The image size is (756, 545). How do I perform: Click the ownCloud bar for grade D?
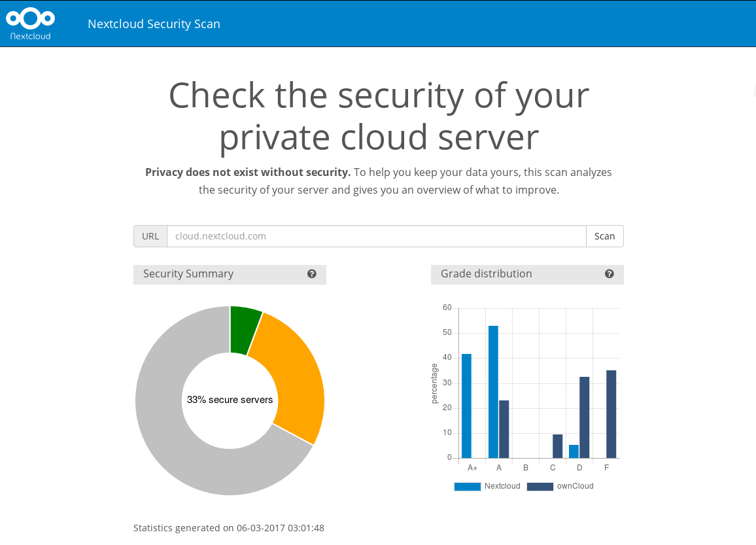point(585,417)
